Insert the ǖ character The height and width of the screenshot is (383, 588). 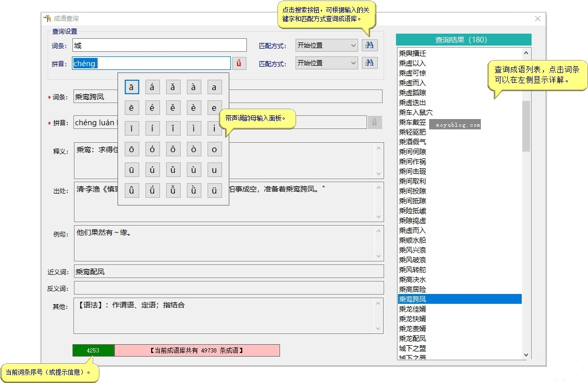coord(131,190)
